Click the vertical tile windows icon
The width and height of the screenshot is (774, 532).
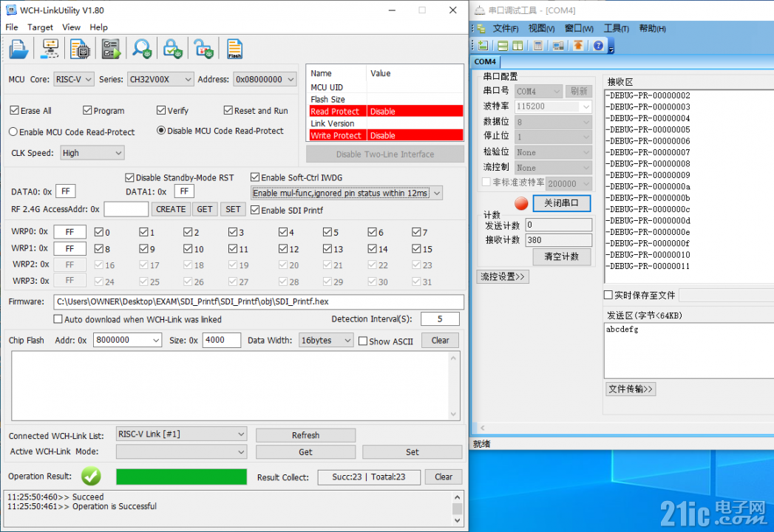point(517,46)
